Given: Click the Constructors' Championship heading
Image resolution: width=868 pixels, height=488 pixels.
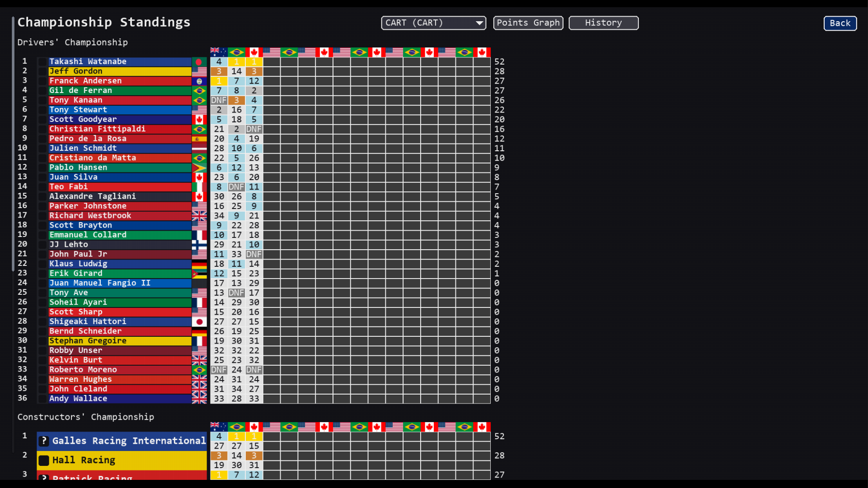Looking at the screenshot, I should (86, 417).
